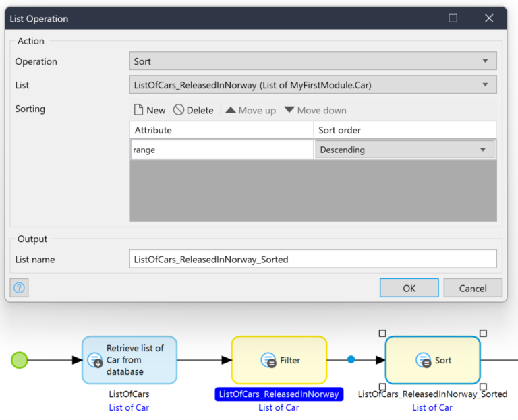Click the help question mark icon
Screen dimensions: 518x420
[19, 288]
